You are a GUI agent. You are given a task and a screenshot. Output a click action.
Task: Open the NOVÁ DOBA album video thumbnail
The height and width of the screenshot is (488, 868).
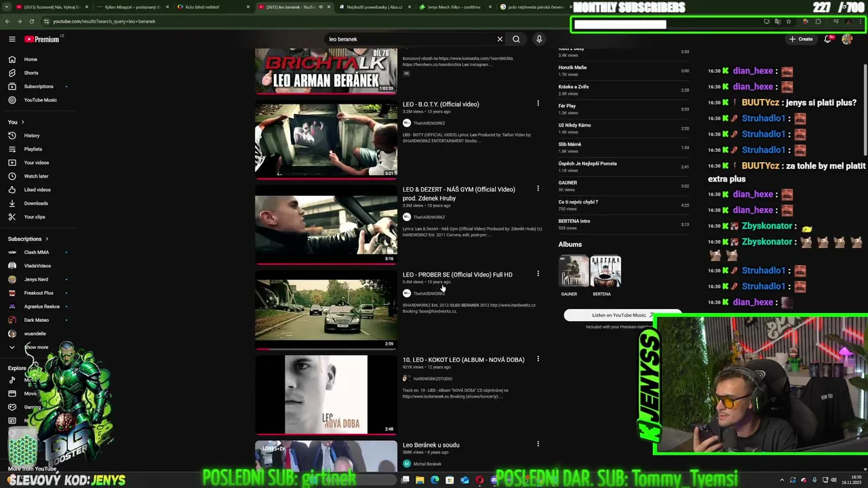point(326,394)
